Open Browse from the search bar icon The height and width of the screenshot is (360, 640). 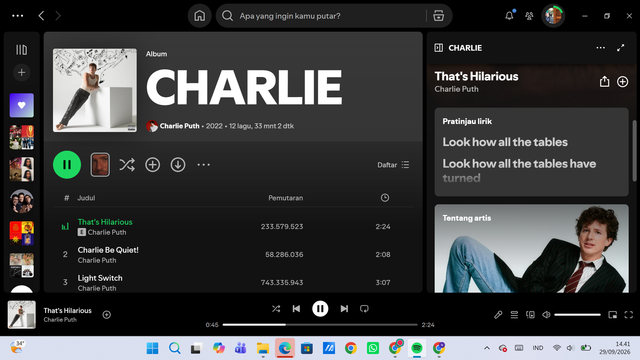[x=438, y=16]
